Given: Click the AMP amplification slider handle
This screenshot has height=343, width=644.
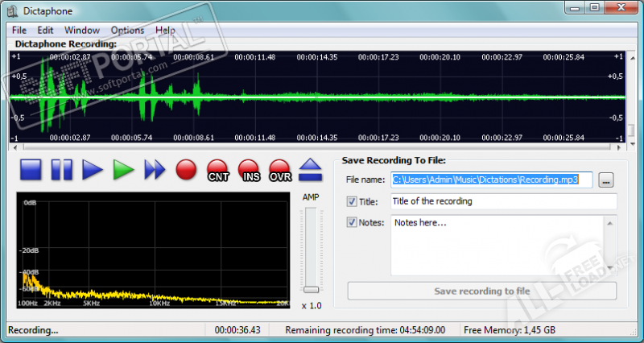Looking at the screenshot, I should 311,288.
